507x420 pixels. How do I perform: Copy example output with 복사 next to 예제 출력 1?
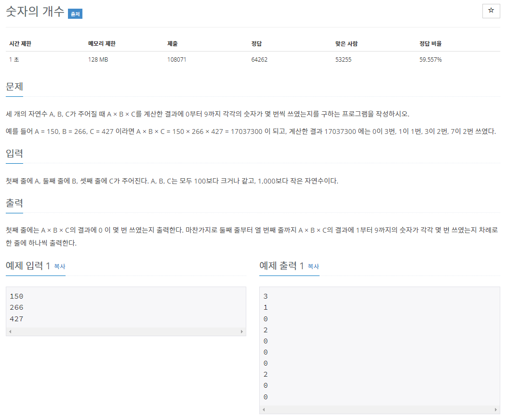[313, 266]
